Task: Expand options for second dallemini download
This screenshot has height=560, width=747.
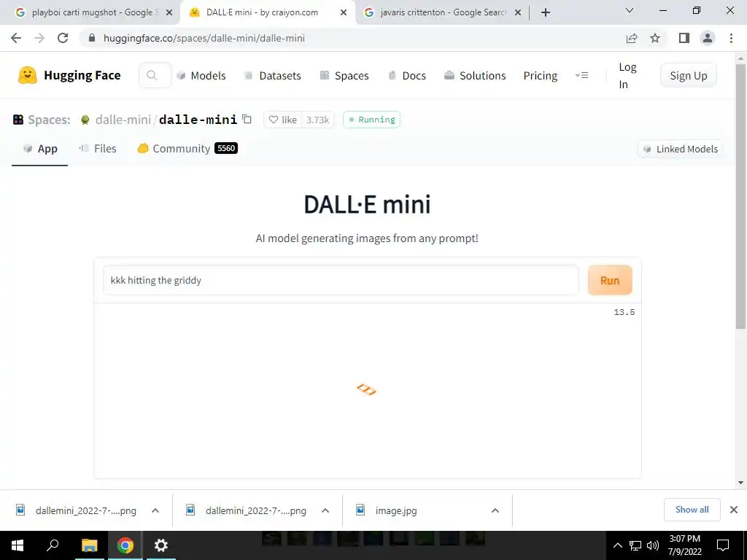Action: pos(325,510)
